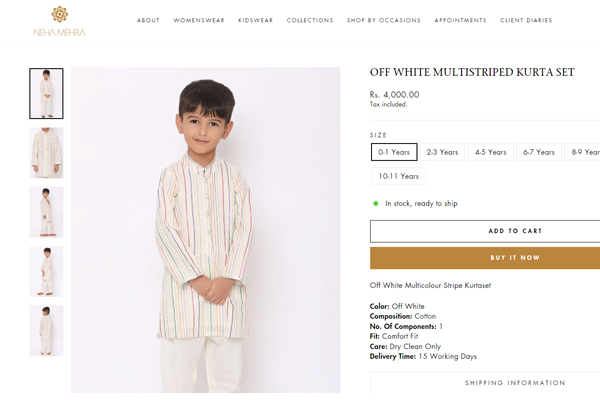Open the Appointments page
This screenshot has width=600, height=400.
460,20
